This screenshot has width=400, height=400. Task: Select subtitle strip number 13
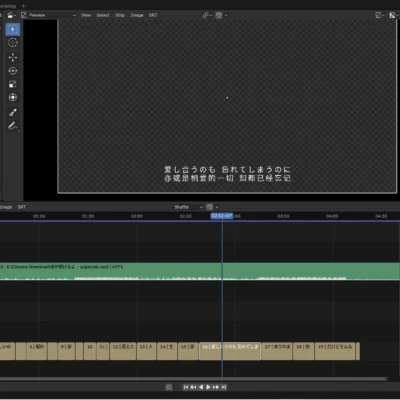(147, 351)
